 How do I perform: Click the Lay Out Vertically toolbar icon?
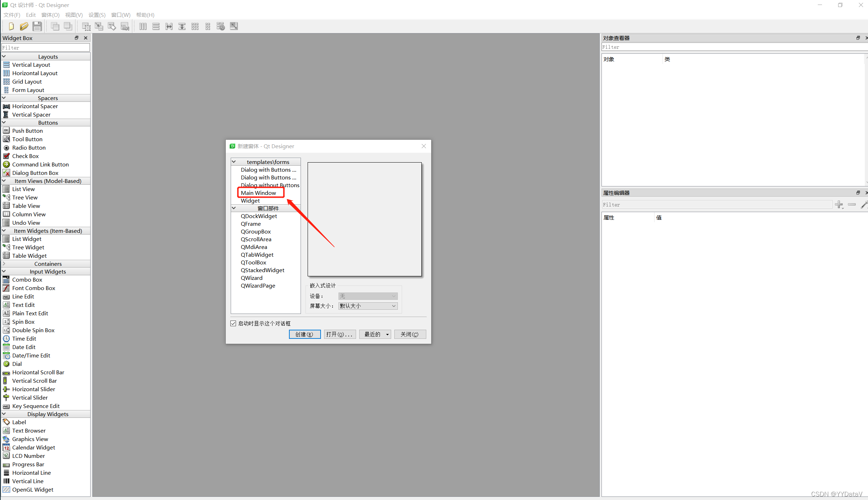[x=156, y=26]
